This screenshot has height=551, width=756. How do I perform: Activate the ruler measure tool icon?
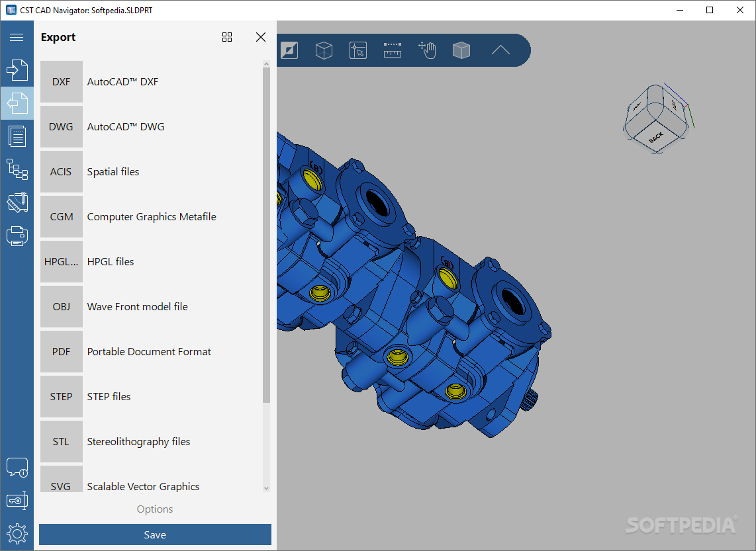pyautogui.click(x=393, y=50)
